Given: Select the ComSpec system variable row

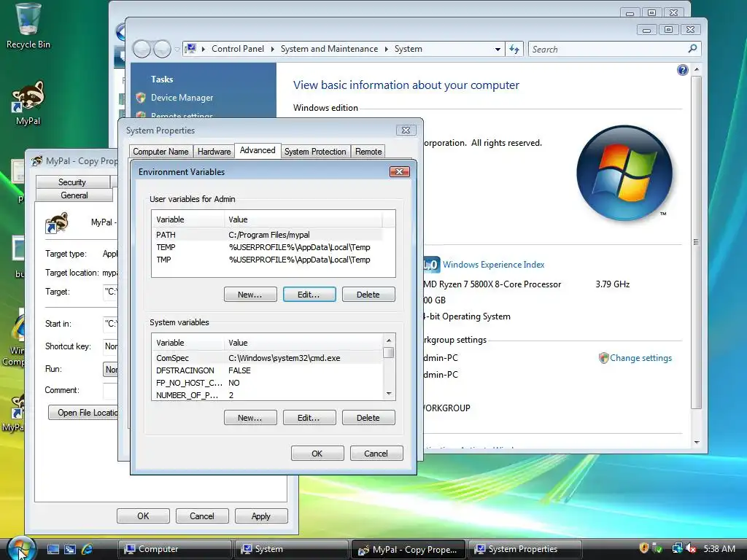Looking at the screenshot, I should 268,358.
